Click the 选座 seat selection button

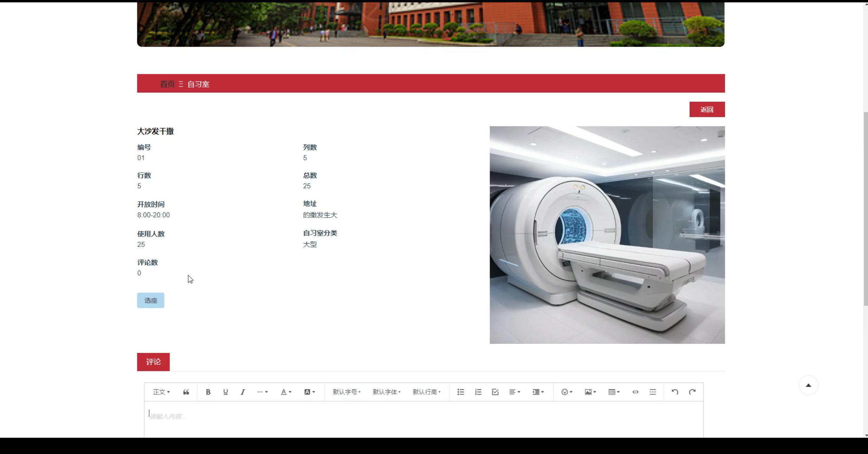pos(151,301)
